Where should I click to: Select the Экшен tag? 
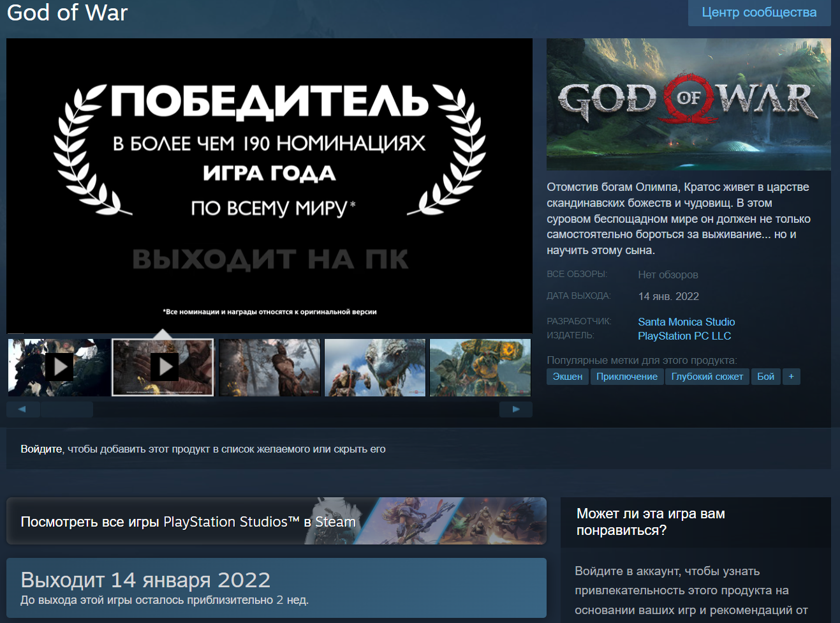(568, 377)
